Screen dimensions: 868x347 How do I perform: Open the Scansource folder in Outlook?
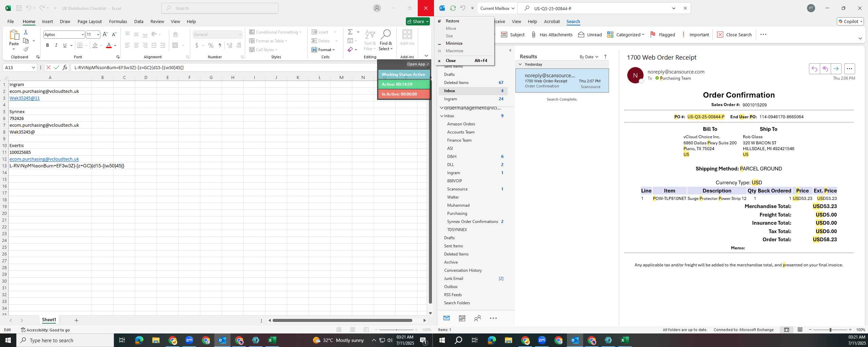click(457, 189)
